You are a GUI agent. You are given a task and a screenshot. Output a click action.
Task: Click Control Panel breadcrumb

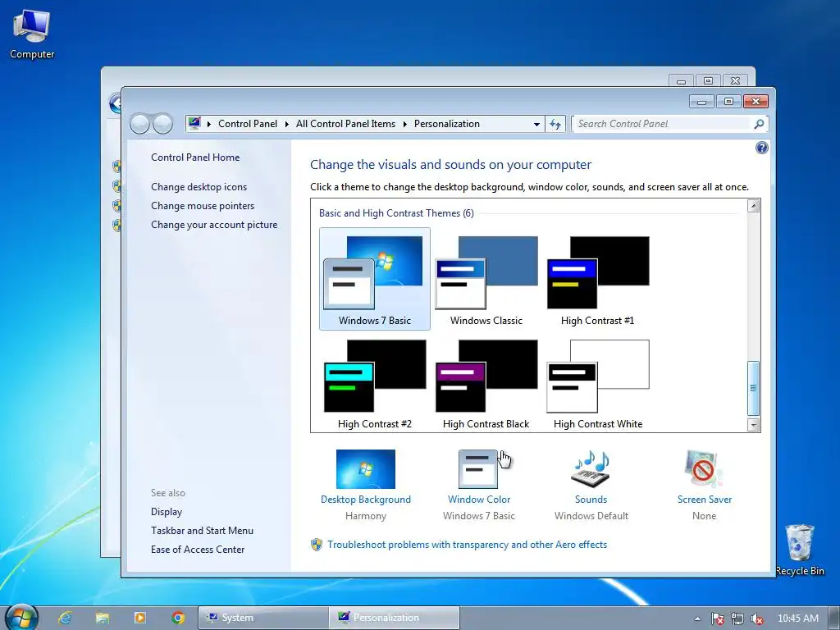pyautogui.click(x=248, y=124)
